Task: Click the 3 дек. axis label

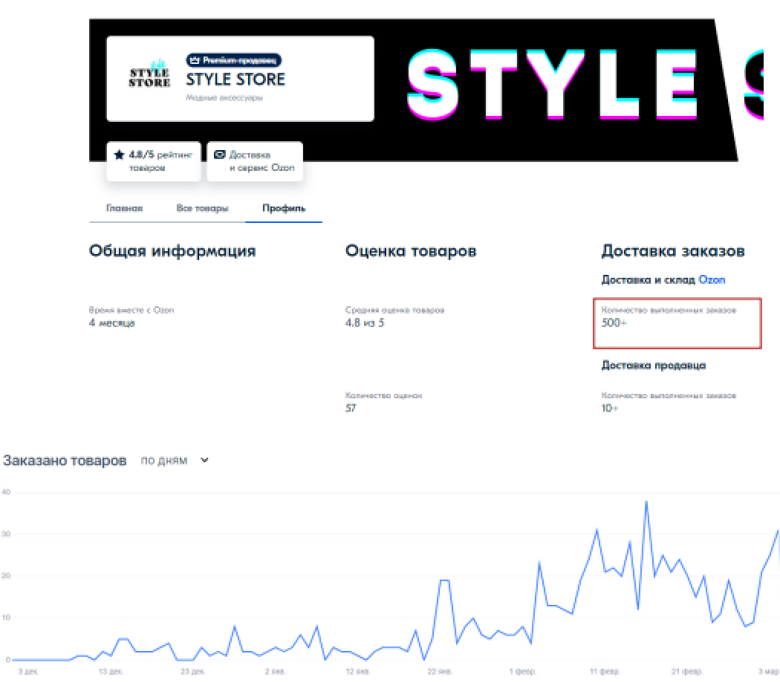Action: click(28, 672)
